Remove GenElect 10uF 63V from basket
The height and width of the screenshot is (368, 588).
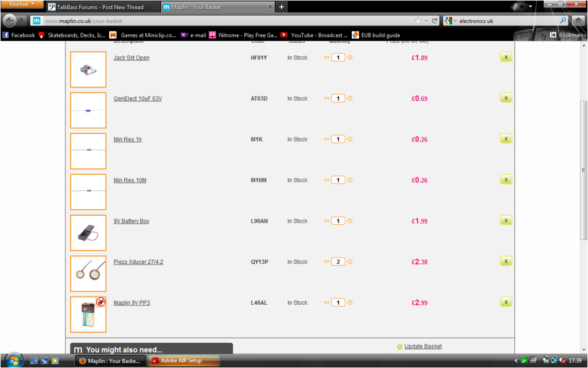click(506, 98)
